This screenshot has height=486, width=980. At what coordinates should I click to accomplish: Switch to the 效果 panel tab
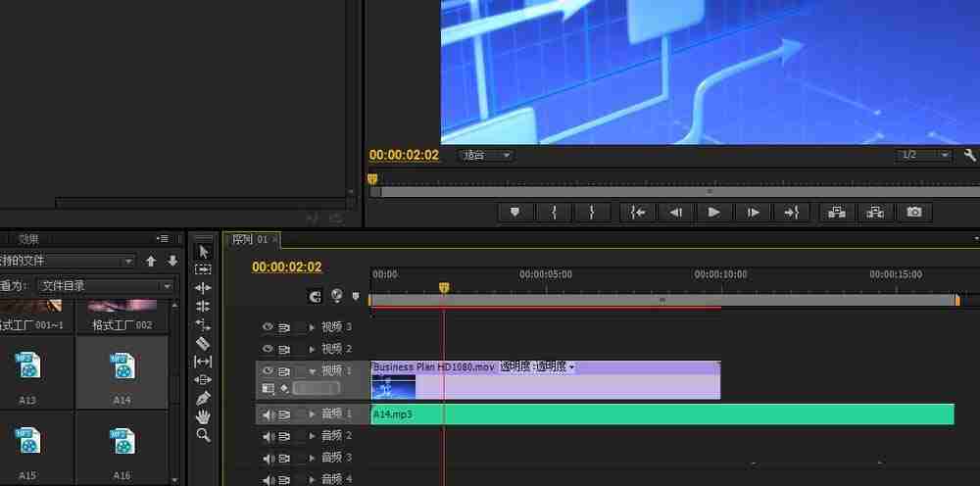tap(27, 239)
